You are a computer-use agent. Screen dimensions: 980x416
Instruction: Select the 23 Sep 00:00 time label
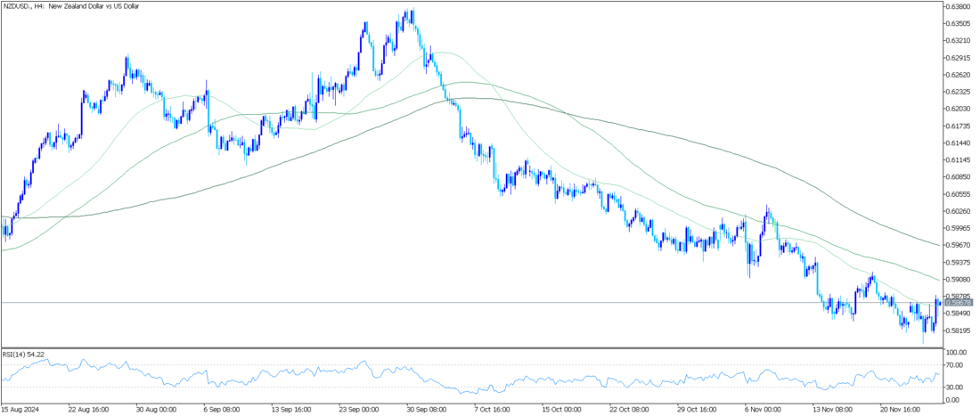[358, 409]
